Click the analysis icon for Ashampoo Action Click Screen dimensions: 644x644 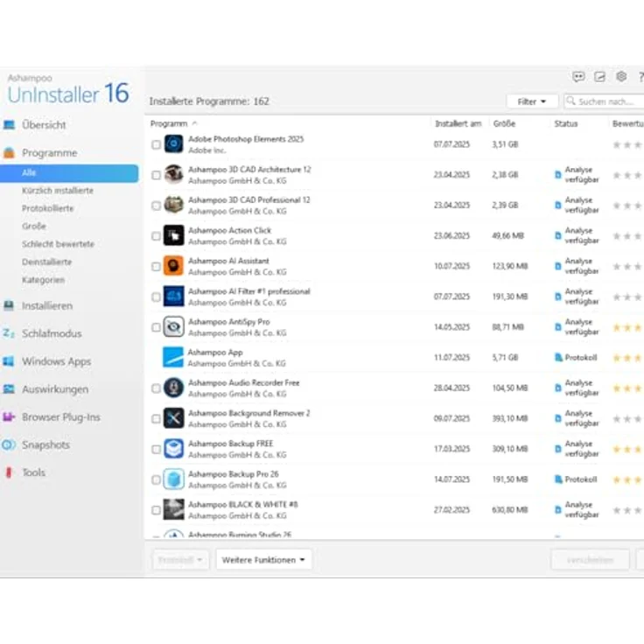pos(557,235)
